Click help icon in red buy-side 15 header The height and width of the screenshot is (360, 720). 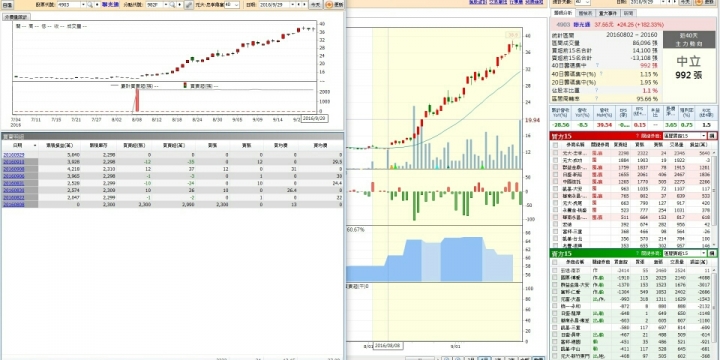click(x=637, y=136)
